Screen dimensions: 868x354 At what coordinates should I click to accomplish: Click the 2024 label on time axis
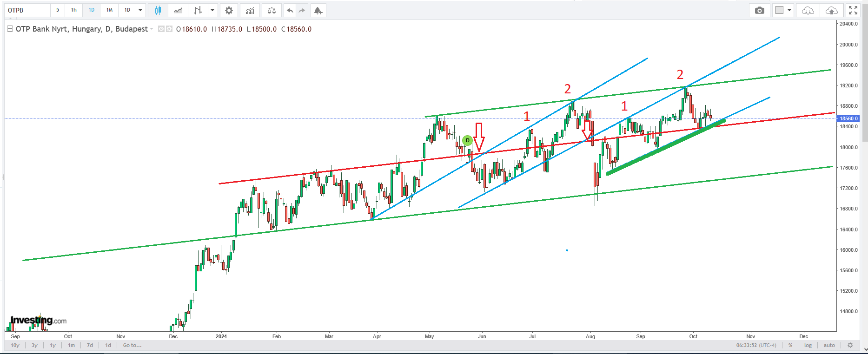pos(221,336)
